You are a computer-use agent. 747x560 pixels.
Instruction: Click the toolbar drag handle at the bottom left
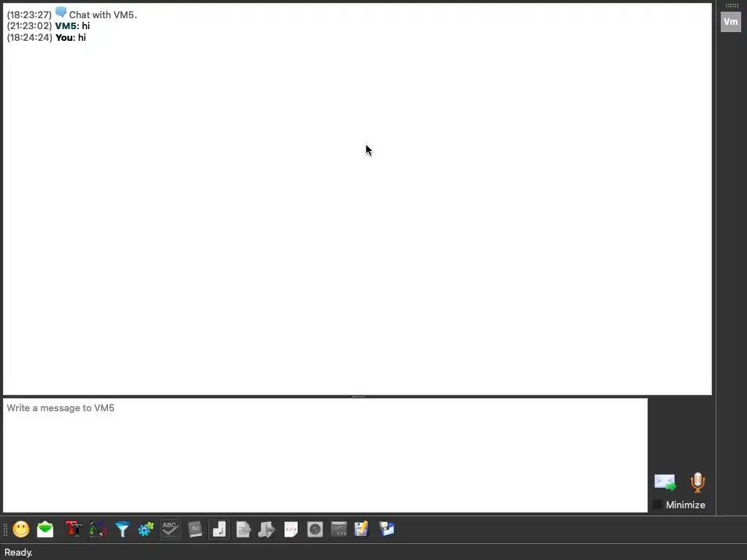(x=5, y=529)
